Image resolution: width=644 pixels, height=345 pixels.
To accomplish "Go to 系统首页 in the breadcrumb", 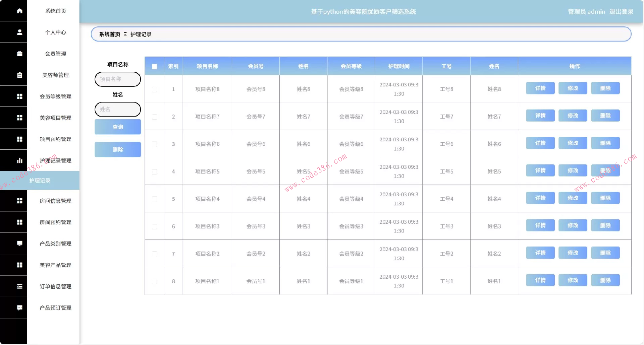I will tap(109, 34).
